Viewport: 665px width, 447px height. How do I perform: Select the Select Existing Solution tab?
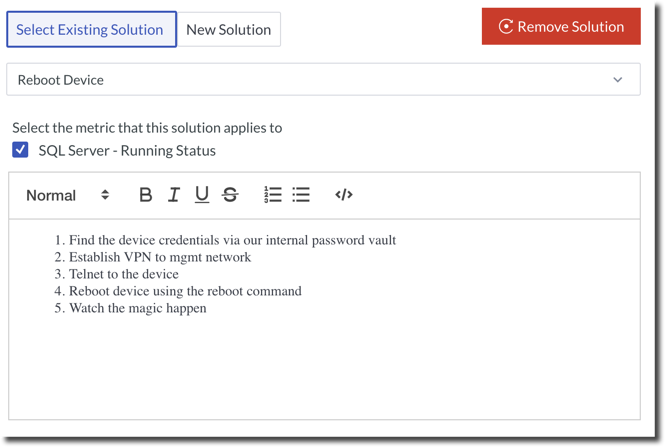click(x=90, y=30)
